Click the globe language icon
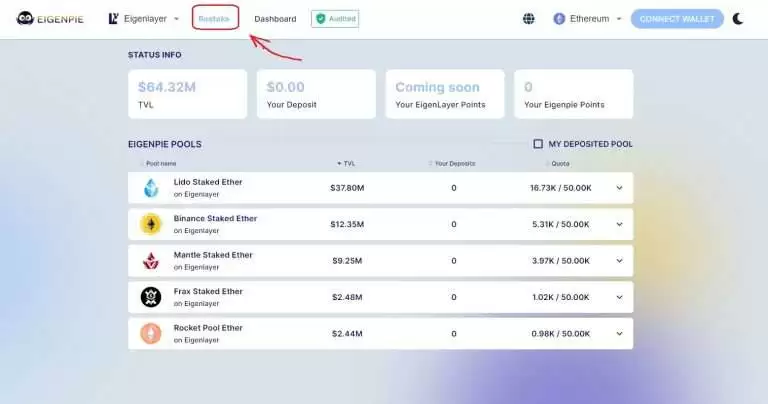This screenshot has height=404, width=768. tap(528, 19)
